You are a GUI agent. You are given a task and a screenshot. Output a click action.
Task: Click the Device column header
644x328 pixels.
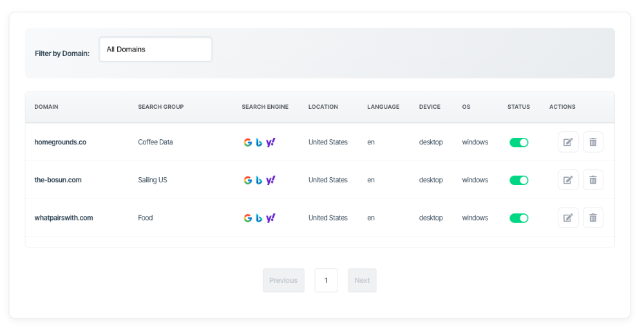coord(430,107)
